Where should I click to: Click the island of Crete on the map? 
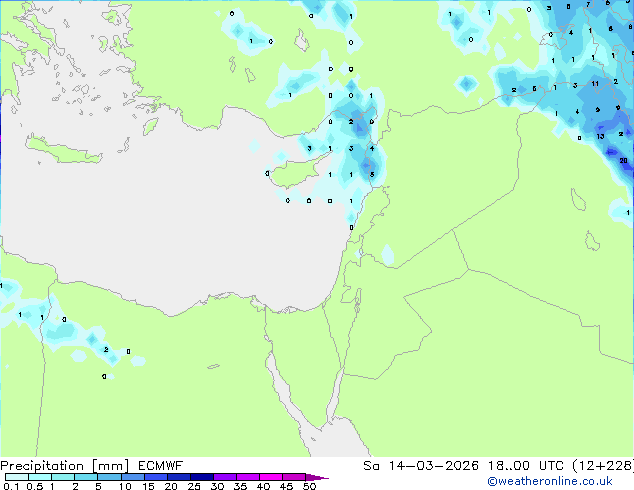point(63,150)
